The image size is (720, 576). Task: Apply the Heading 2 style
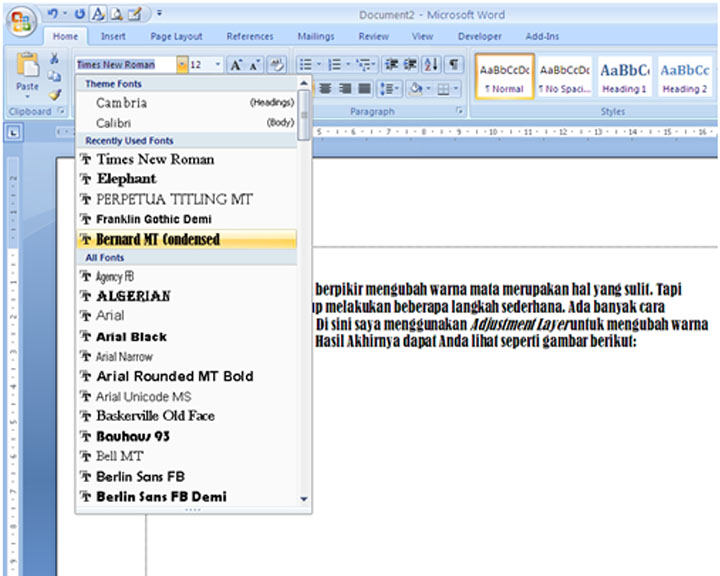coord(685,77)
